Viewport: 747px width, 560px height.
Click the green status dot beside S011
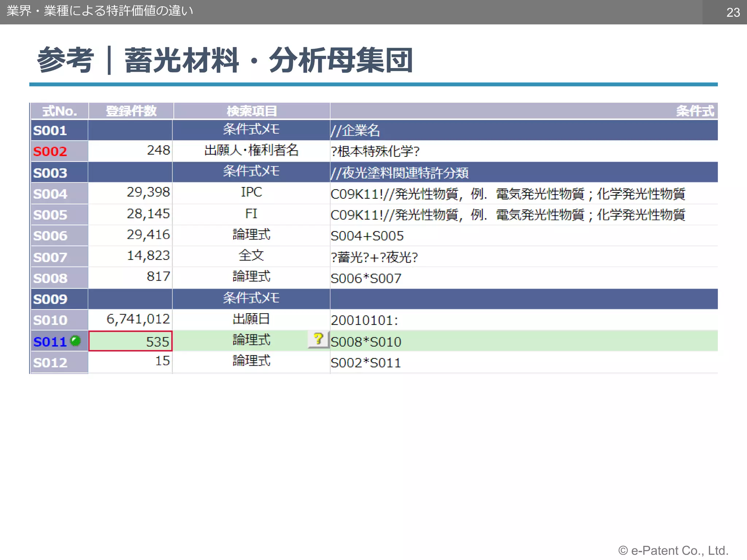click(x=76, y=341)
